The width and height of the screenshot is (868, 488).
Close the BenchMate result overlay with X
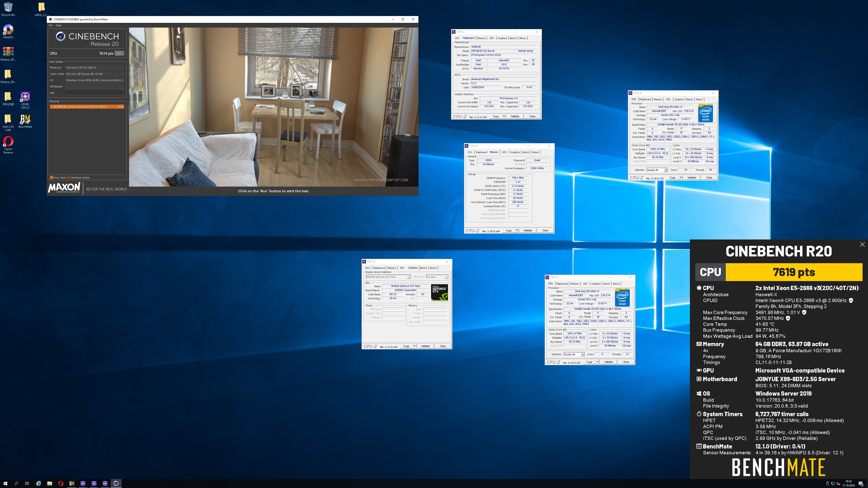click(862, 244)
